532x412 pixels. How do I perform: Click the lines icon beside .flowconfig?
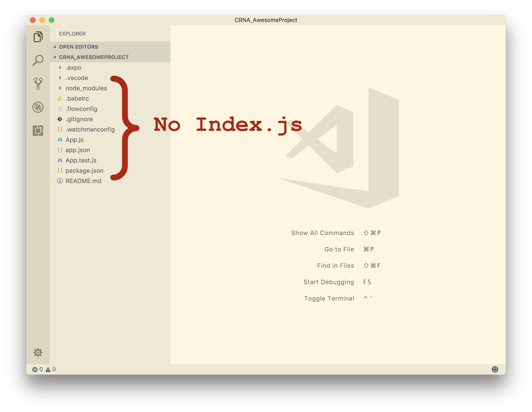(x=60, y=109)
